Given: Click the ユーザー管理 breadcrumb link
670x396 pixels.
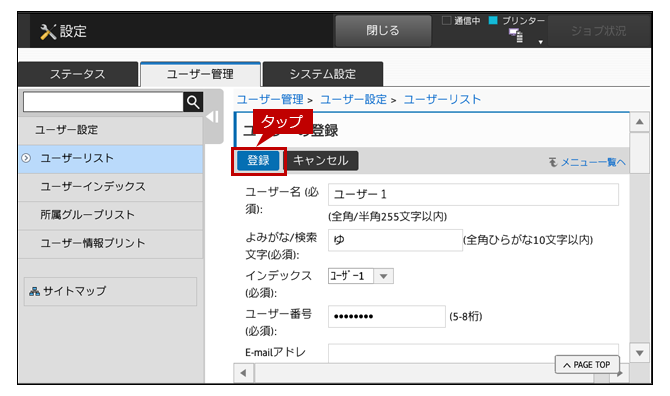Looking at the screenshot, I should (x=270, y=100).
